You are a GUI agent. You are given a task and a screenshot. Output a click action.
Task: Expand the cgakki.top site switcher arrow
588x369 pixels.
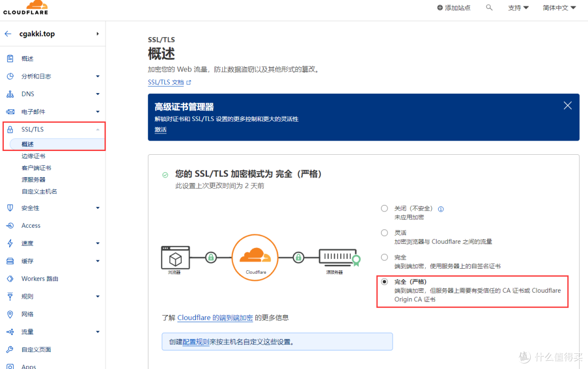97,34
